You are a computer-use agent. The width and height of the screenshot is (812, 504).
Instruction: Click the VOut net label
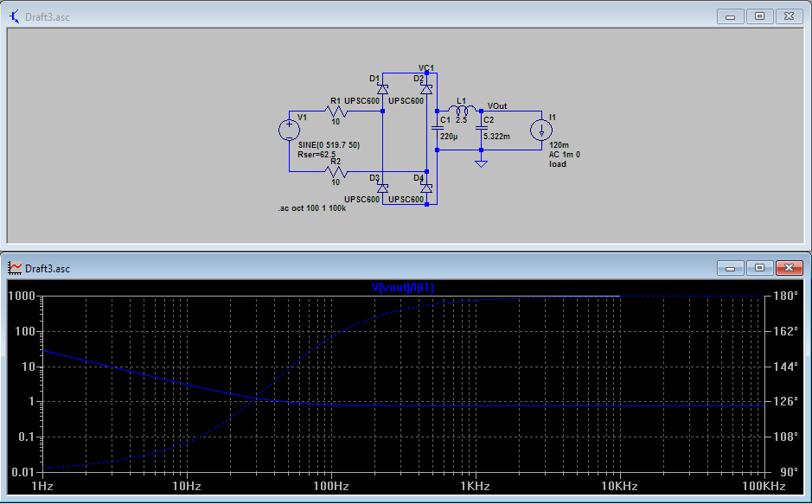coord(497,105)
